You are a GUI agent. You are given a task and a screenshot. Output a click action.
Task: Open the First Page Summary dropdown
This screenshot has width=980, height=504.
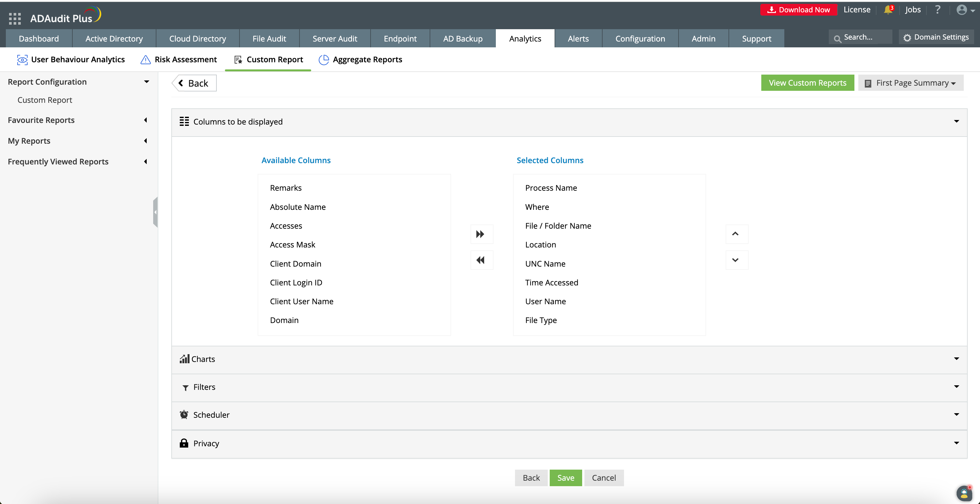(911, 83)
